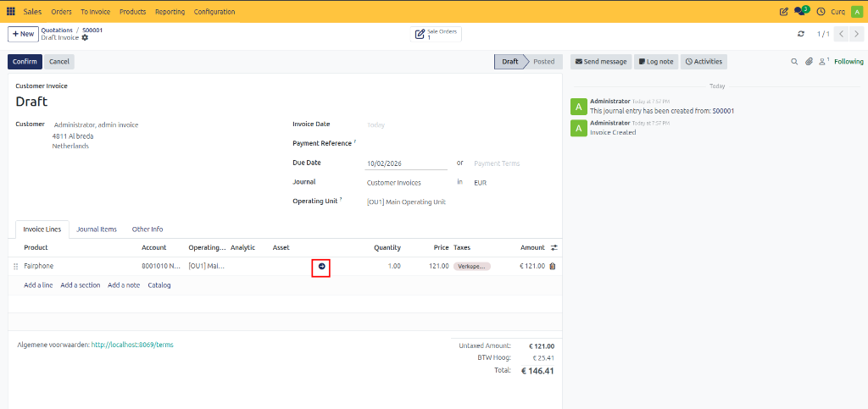Click the refresh icon next to the pager
This screenshot has height=409, width=868.
(800, 34)
